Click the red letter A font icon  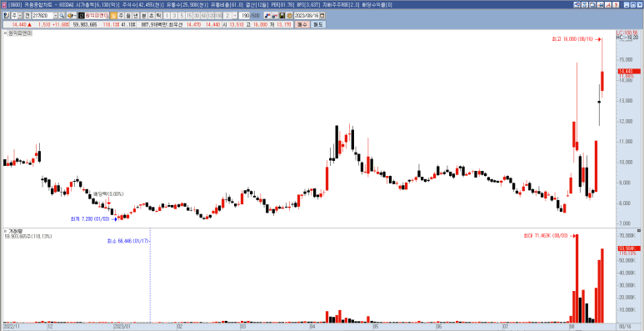pos(608,4)
